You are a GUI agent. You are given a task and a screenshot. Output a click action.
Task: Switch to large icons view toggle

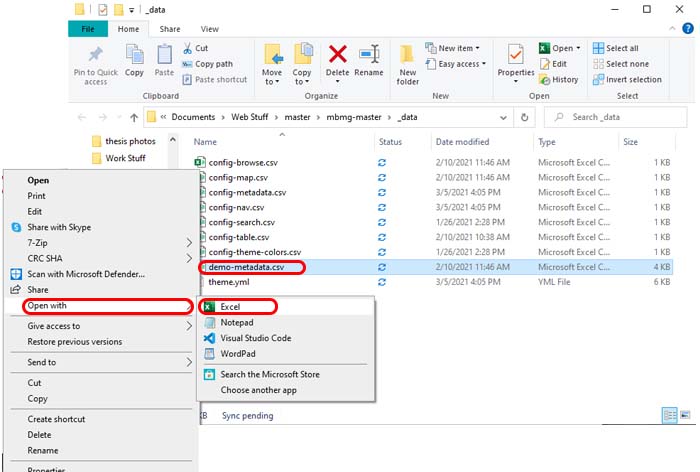pyautogui.click(x=686, y=415)
